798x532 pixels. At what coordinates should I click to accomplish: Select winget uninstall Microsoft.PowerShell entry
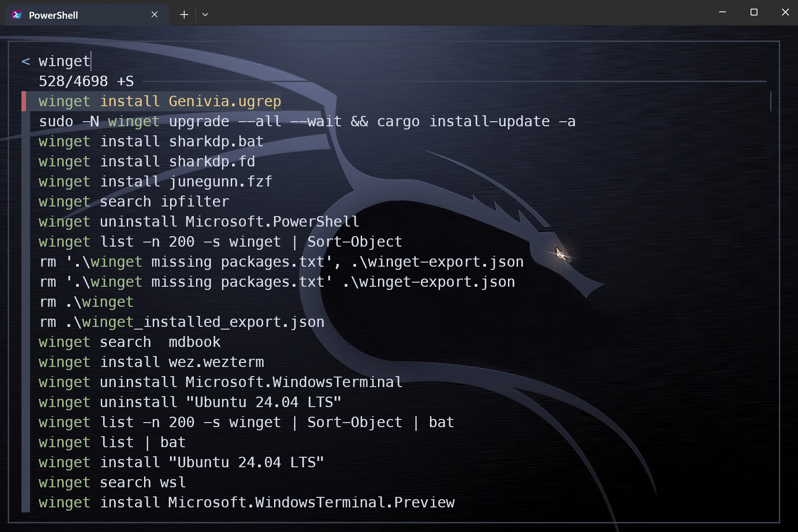point(199,222)
